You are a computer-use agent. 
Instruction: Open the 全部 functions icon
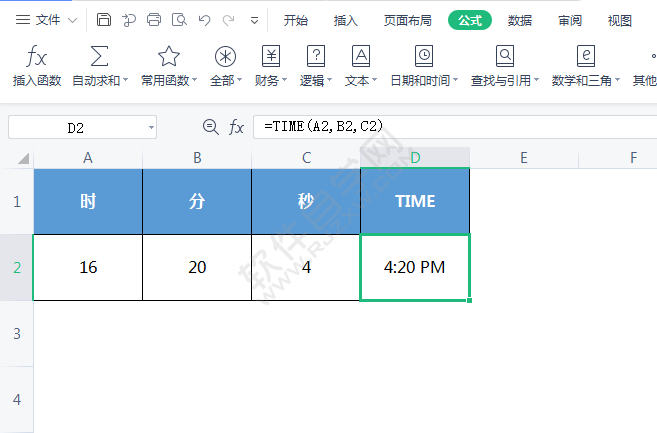pos(225,56)
